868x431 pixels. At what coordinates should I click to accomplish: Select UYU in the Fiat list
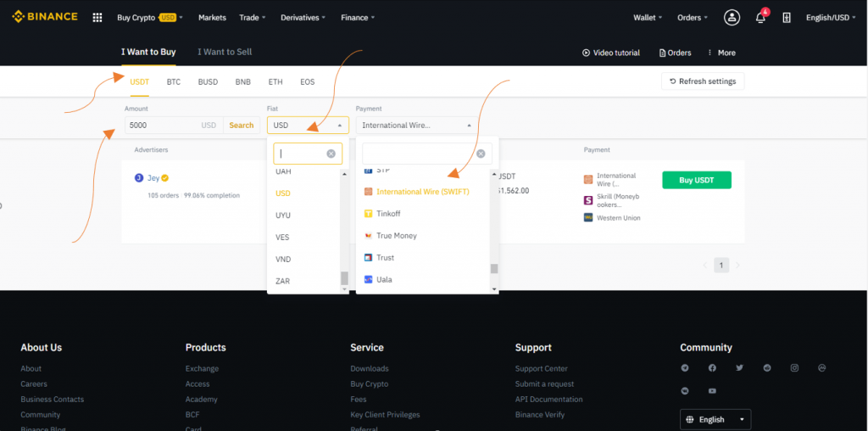click(283, 215)
